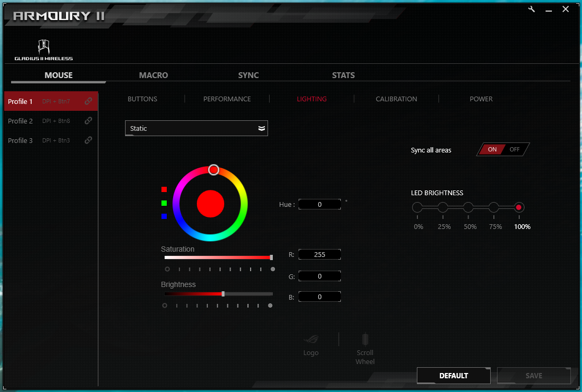Image resolution: width=582 pixels, height=392 pixels.
Task: Click the SAVE button
Action: [534, 376]
